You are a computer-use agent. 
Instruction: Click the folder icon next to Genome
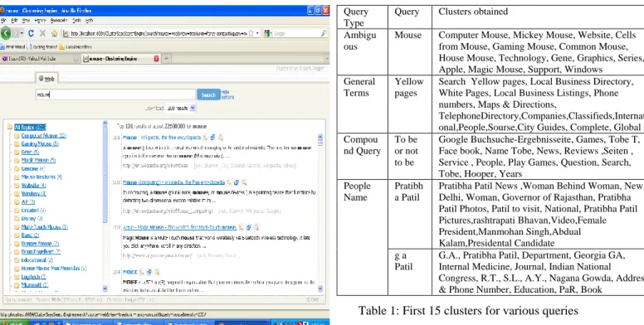(17, 168)
